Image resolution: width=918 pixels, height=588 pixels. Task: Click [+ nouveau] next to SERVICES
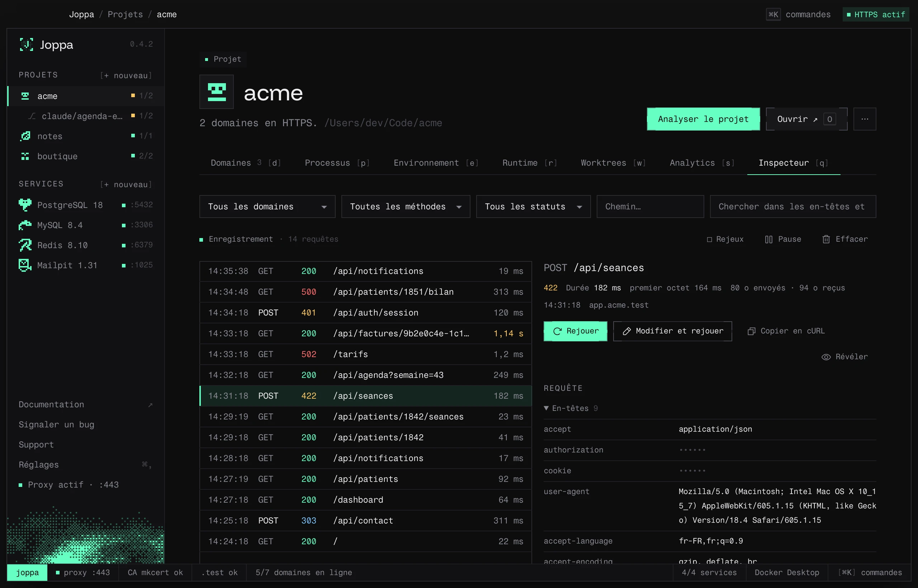point(126,184)
